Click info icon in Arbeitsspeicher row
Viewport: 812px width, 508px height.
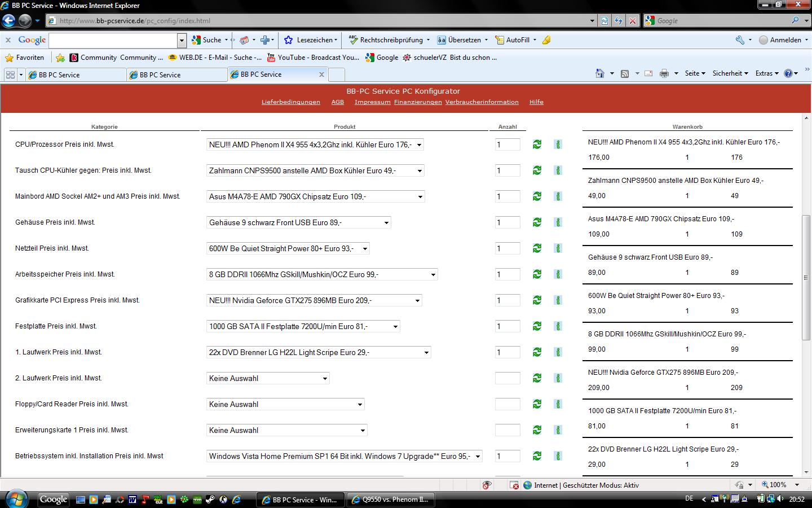pyautogui.click(x=558, y=274)
